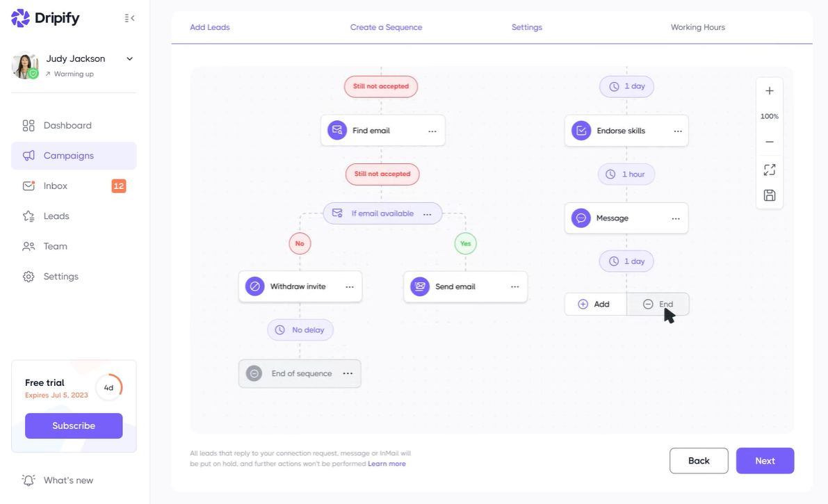828x504 pixels.
Task: Open Inbox with 12 unread messages
Action: [x=74, y=186]
